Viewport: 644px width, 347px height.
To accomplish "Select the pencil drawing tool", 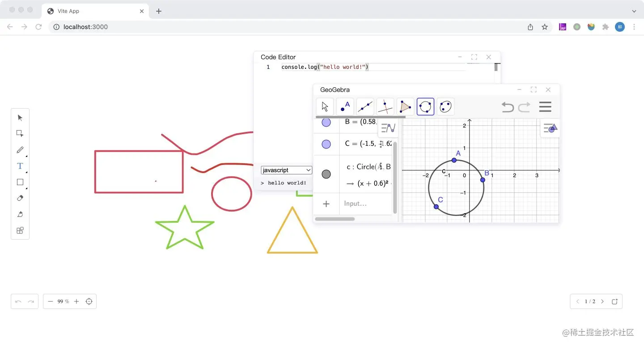I will 20,150.
